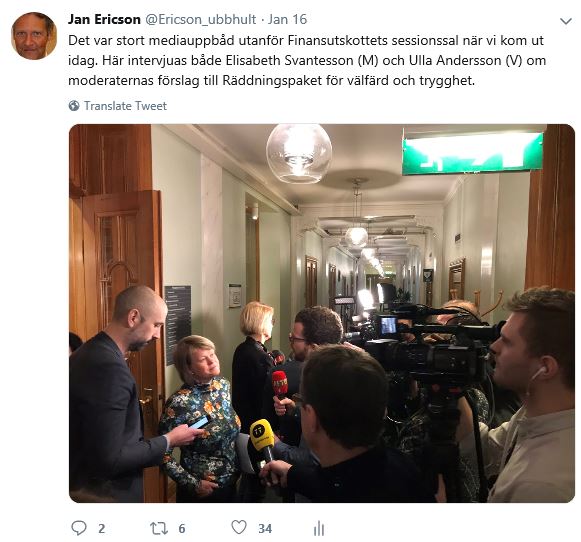Open the @Ericson_ubbhult handle link
Viewport: 581px width, 542px height.
tap(200, 20)
